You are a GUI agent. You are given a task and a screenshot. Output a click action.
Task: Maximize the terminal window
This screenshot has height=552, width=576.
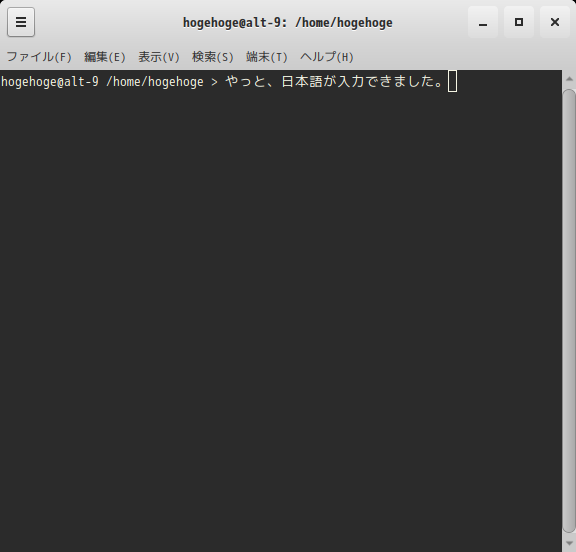point(519,22)
